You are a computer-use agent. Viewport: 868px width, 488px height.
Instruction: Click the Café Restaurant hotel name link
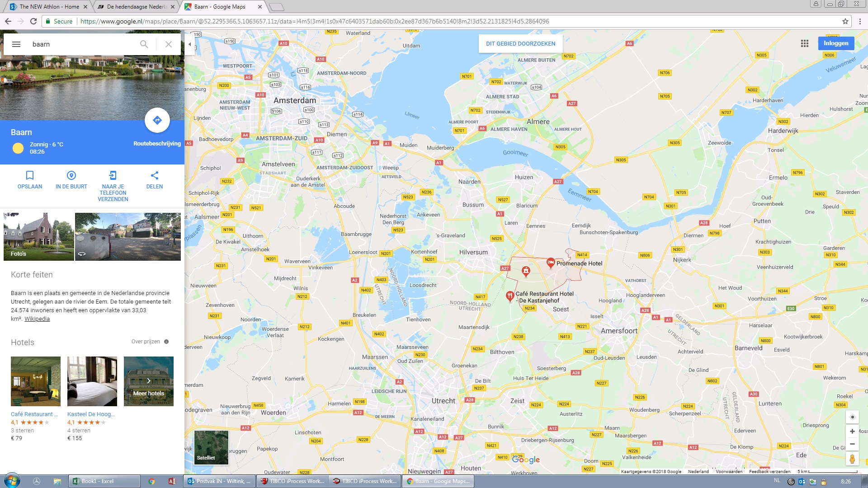[x=34, y=414]
